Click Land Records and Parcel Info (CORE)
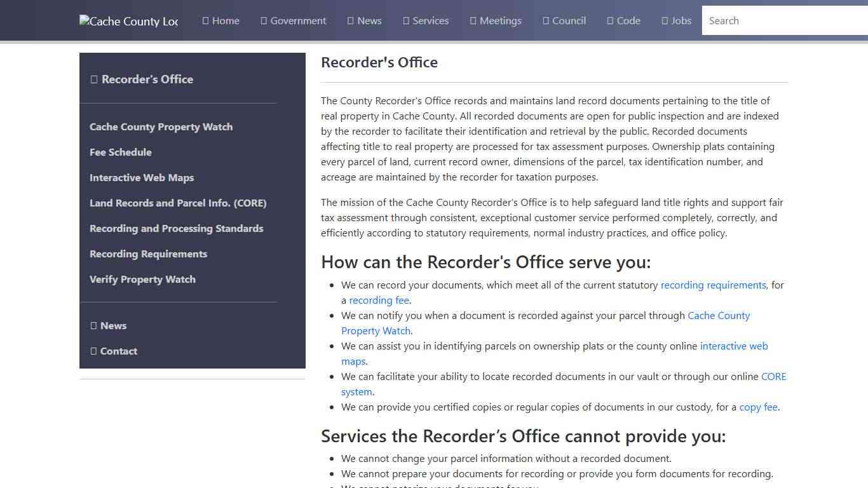This screenshot has height=488, width=868. 178,203
